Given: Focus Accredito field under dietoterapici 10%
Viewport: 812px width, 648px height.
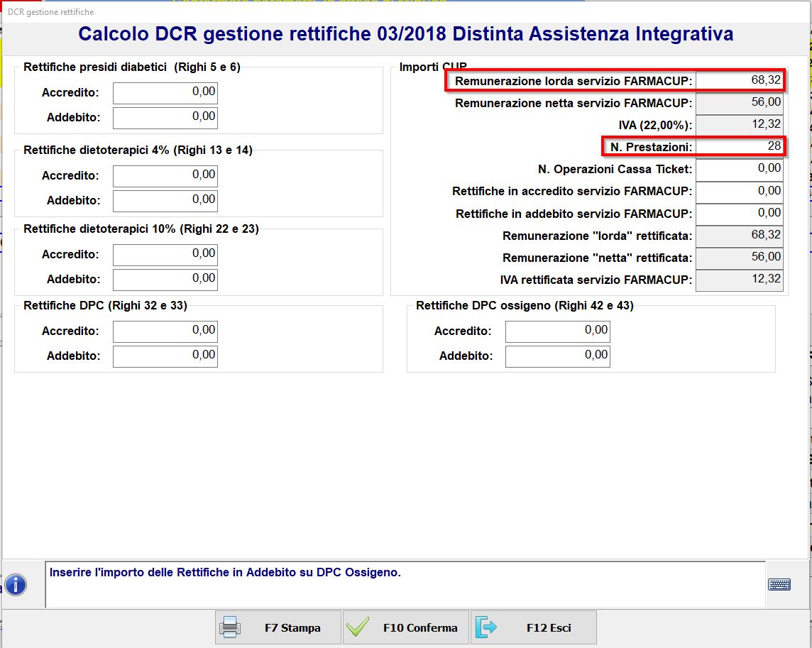Looking at the screenshot, I should pos(165,254).
